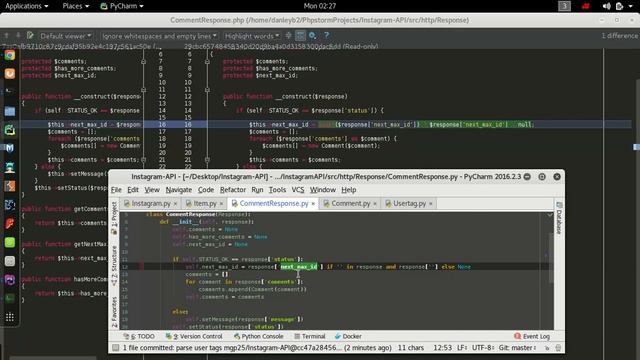Open Window menu in PyCharm window
The width and height of the screenshot is (640, 360).
click(x=322, y=190)
